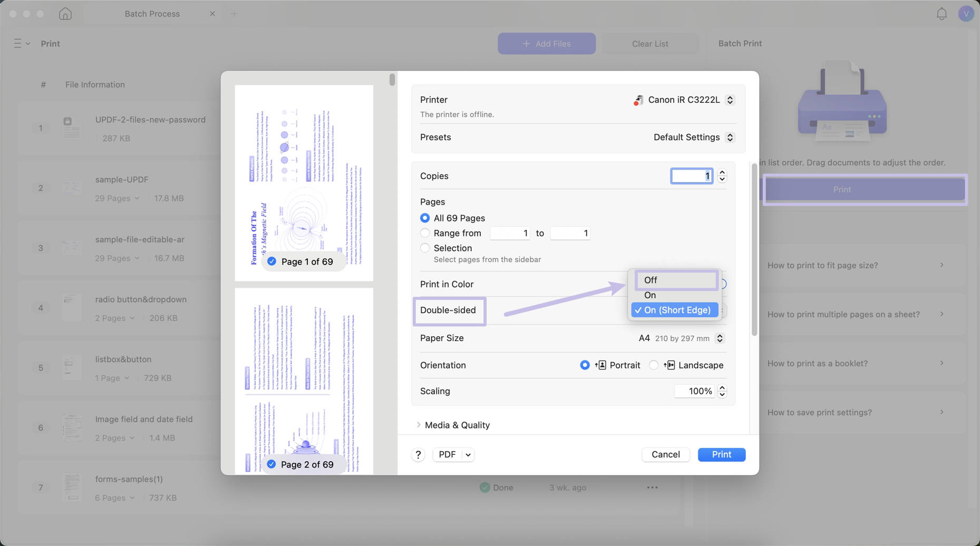Click the Range from start page field
This screenshot has width=980, height=546.
[510, 233]
